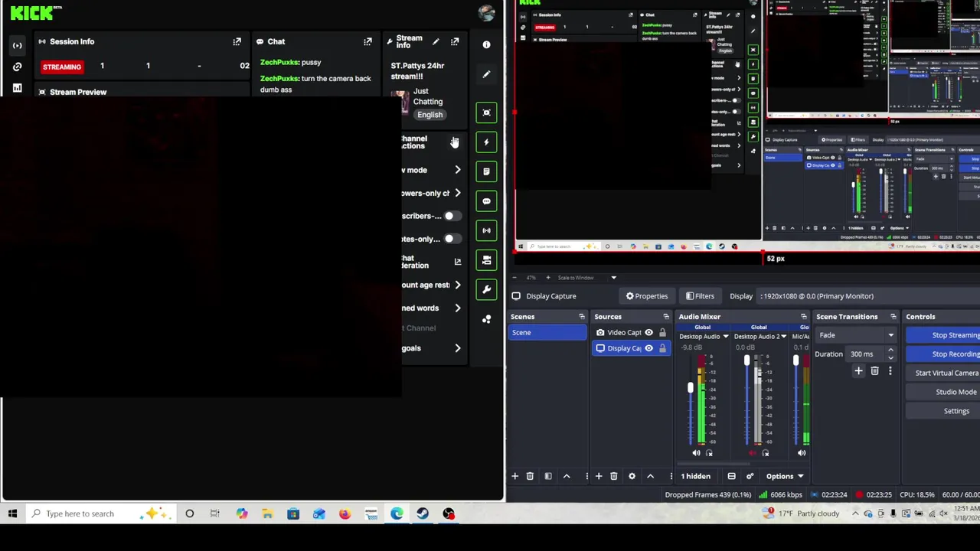980x551 pixels.
Task: Lock the Video Capture source
Action: [x=662, y=333]
